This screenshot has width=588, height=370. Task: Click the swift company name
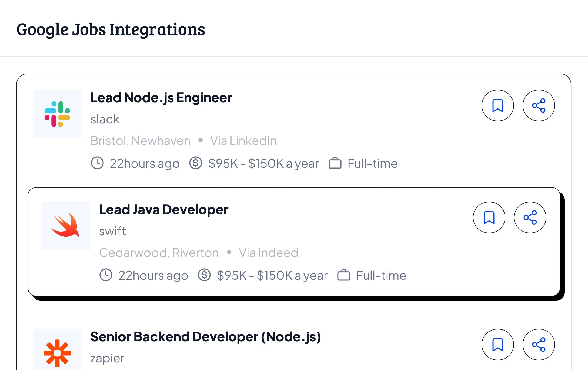click(x=112, y=231)
